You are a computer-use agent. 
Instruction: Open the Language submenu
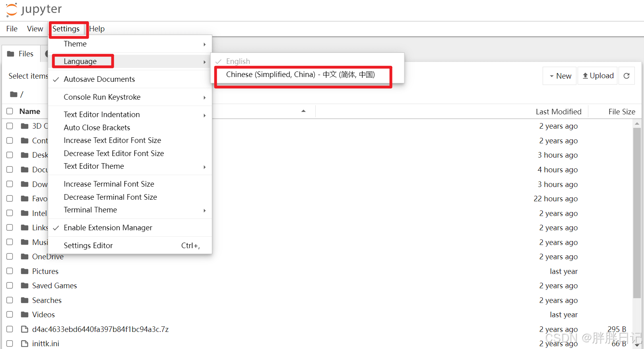point(130,61)
